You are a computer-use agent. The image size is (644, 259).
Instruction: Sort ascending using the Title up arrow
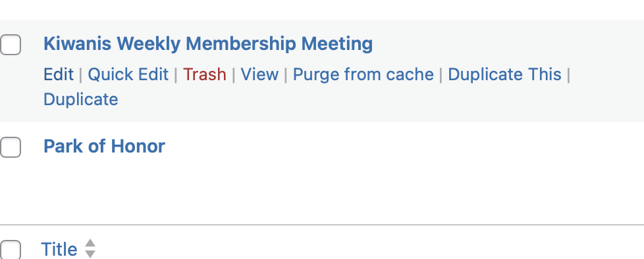pyautogui.click(x=90, y=243)
